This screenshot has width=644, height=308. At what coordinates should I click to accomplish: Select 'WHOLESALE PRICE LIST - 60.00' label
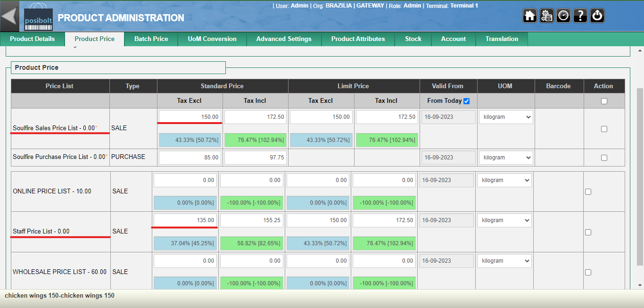pyautogui.click(x=59, y=272)
